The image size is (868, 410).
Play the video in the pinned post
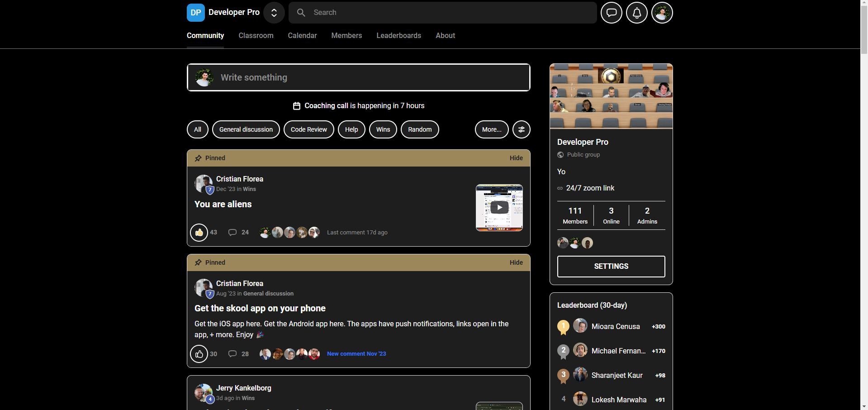tap(499, 207)
